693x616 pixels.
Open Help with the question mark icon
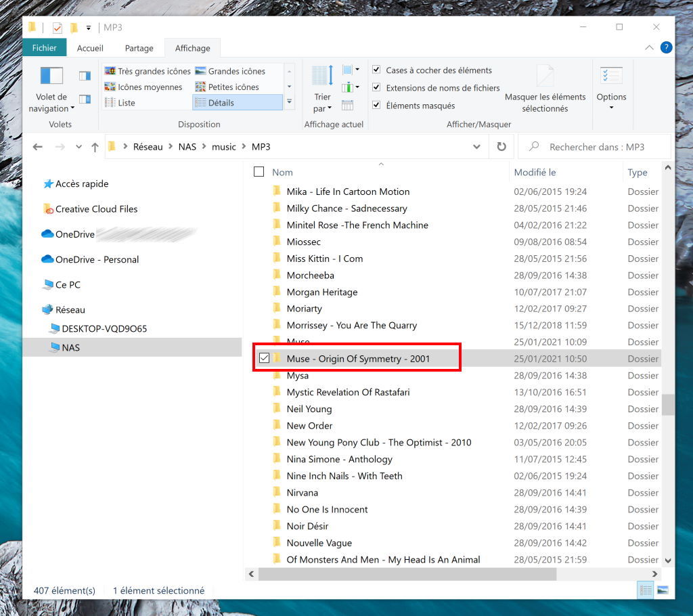[x=667, y=47]
